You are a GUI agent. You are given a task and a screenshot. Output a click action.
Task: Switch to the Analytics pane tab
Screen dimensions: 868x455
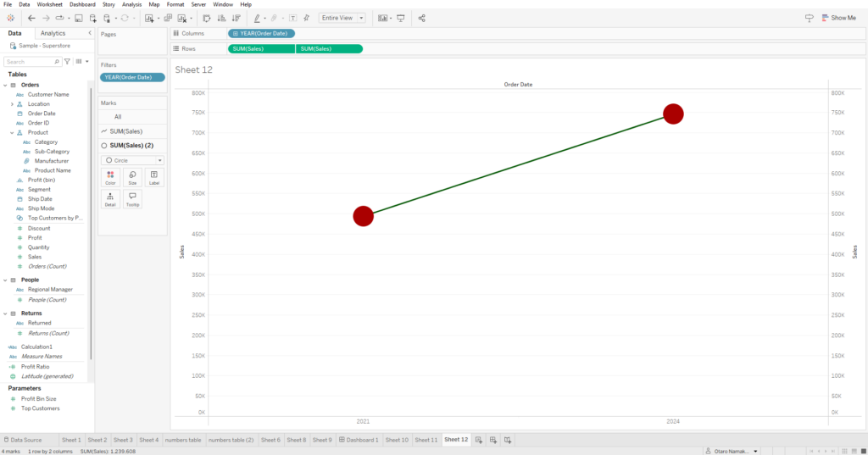(x=53, y=33)
